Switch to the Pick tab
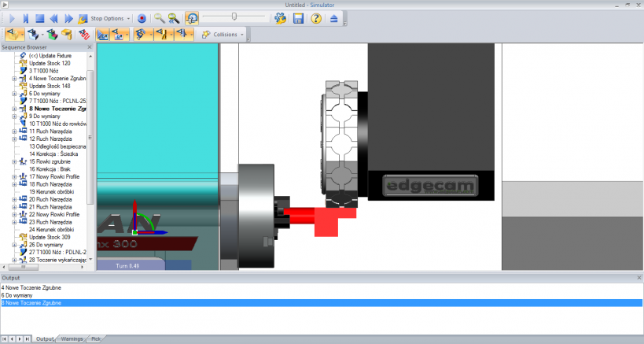Screen dimensions: 644x344 coord(96,339)
